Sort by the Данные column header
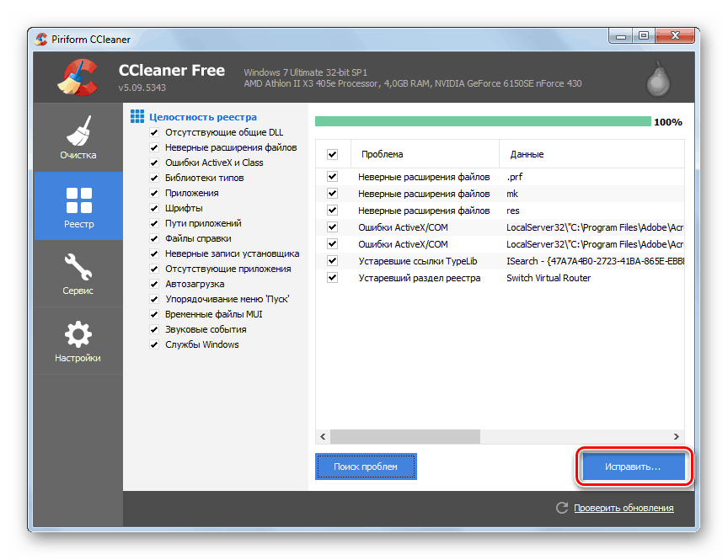Screen dimensions: 728x560 pos(592,154)
